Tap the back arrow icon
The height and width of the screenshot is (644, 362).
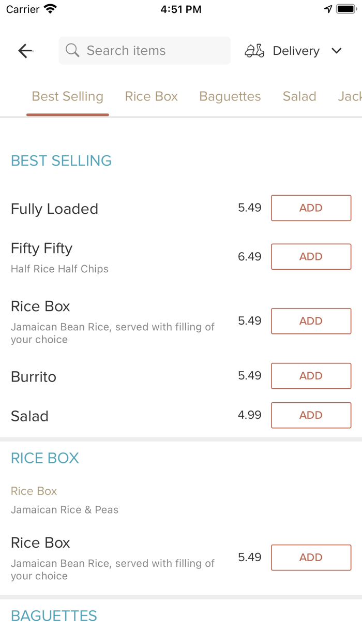[25, 51]
